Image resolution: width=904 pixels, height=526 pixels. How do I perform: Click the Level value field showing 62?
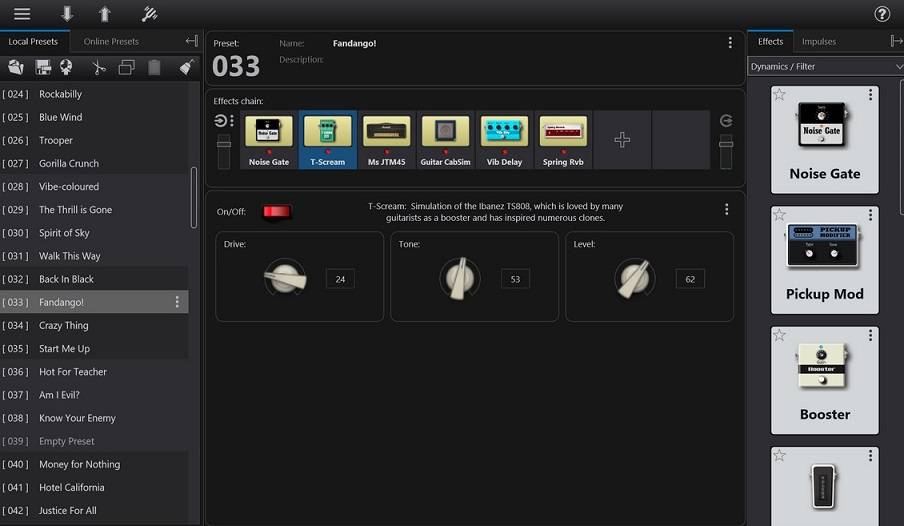pos(690,279)
